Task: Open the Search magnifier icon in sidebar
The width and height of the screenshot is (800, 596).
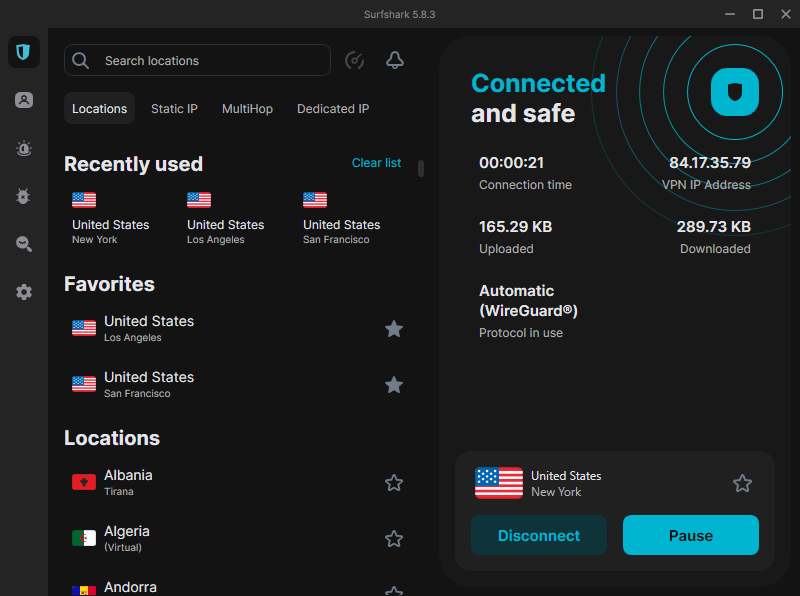Action: 23,244
